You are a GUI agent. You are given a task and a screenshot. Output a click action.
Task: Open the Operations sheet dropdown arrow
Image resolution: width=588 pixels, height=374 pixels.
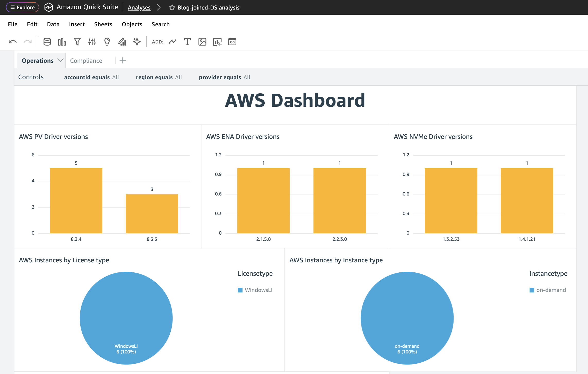click(x=60, y=60)
